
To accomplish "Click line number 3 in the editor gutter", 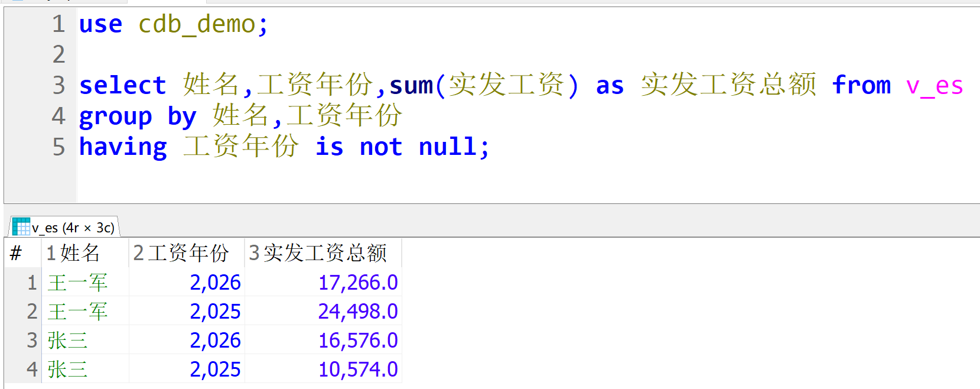I will click(x=58, y=85).
